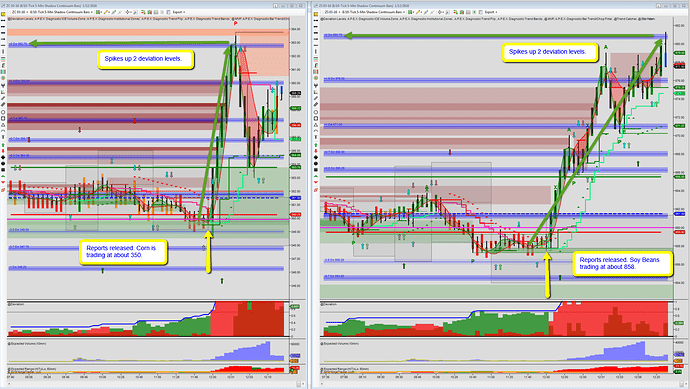This screenshot has height=389, width=690.
Task: Open the Export menu in corn chart
Action: (179, 12)
